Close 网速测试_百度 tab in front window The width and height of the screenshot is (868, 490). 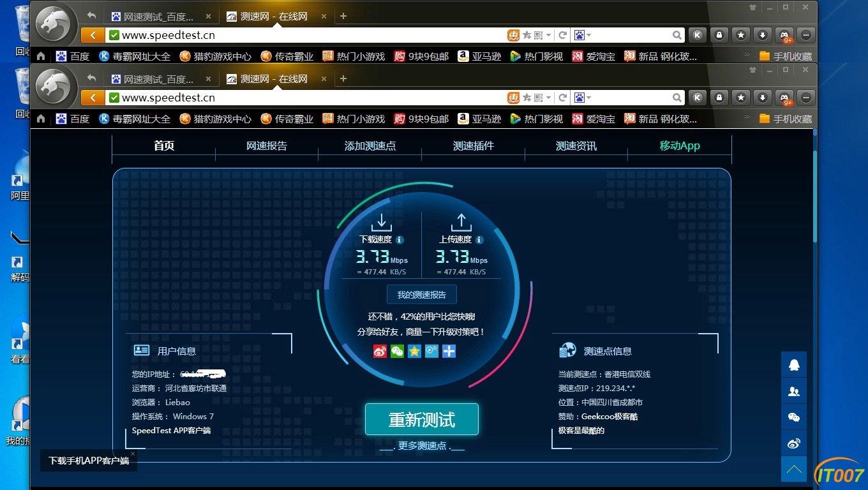(208, 79)
